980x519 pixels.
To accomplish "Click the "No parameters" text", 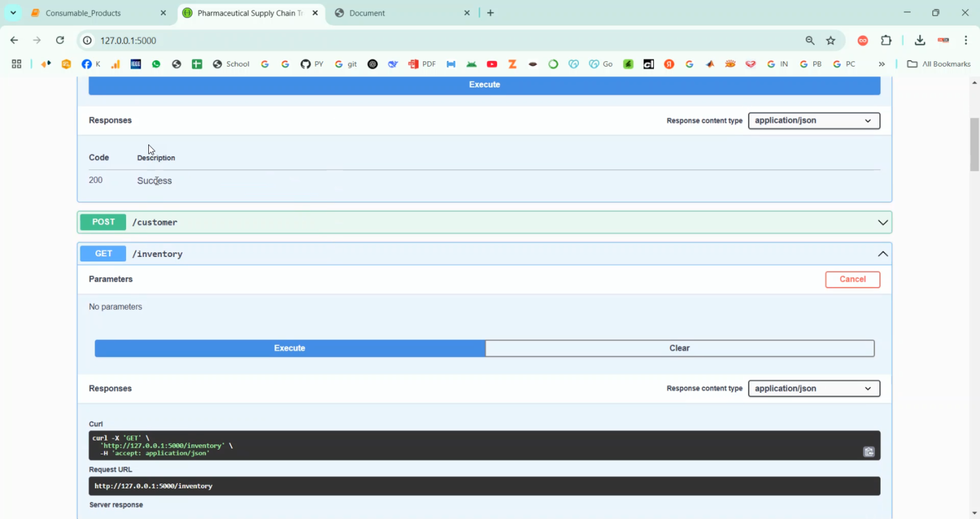I will click(x=115, y=307).
